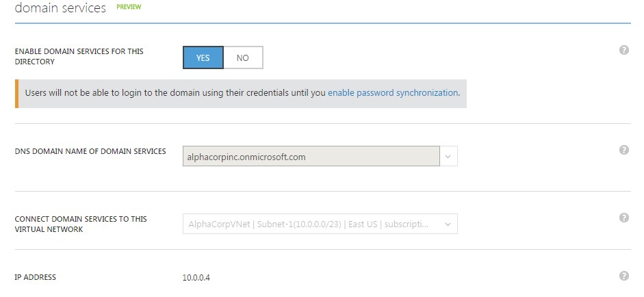The width and height of the screenshot is (644, 297).
Task: Click Enable Domain Services For This Directory label
Action: [x=79, y=57]
